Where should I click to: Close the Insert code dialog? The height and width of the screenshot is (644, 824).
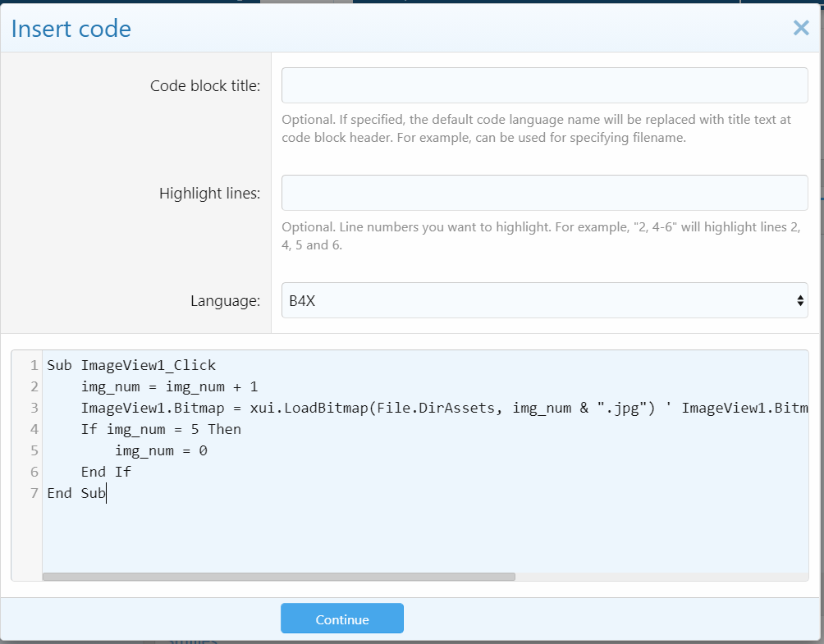click(x=801, y=29)
